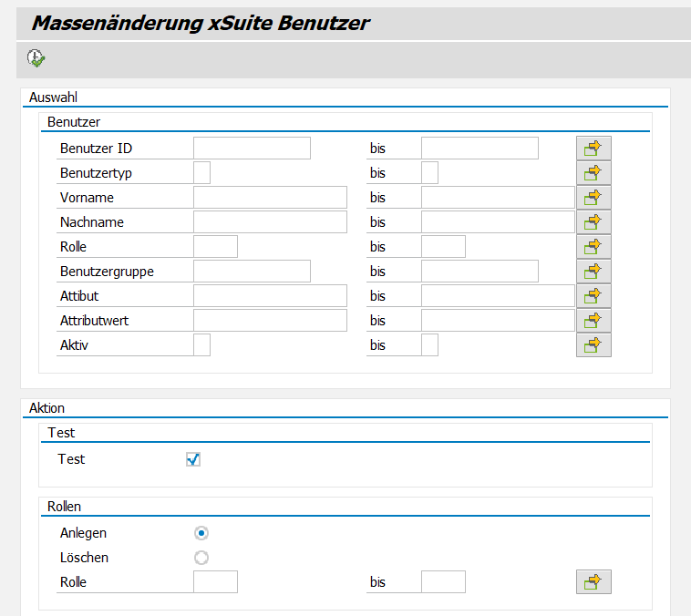The height and width of the screenshot is (616, 691).
Task: Focus the Rolle from field under Benutzer
Action: point(215,247)
